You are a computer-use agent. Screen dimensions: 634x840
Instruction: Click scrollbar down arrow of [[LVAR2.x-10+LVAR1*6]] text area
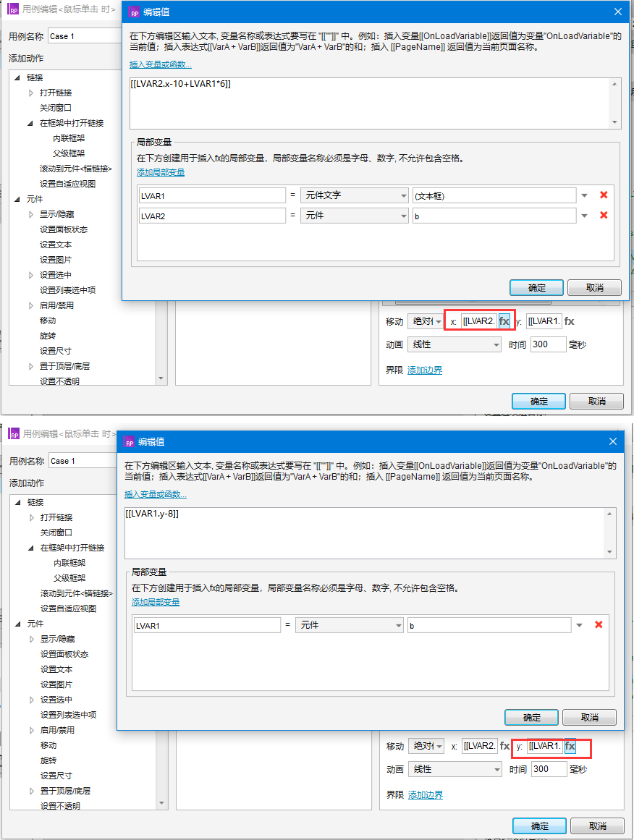coord(614,122)
